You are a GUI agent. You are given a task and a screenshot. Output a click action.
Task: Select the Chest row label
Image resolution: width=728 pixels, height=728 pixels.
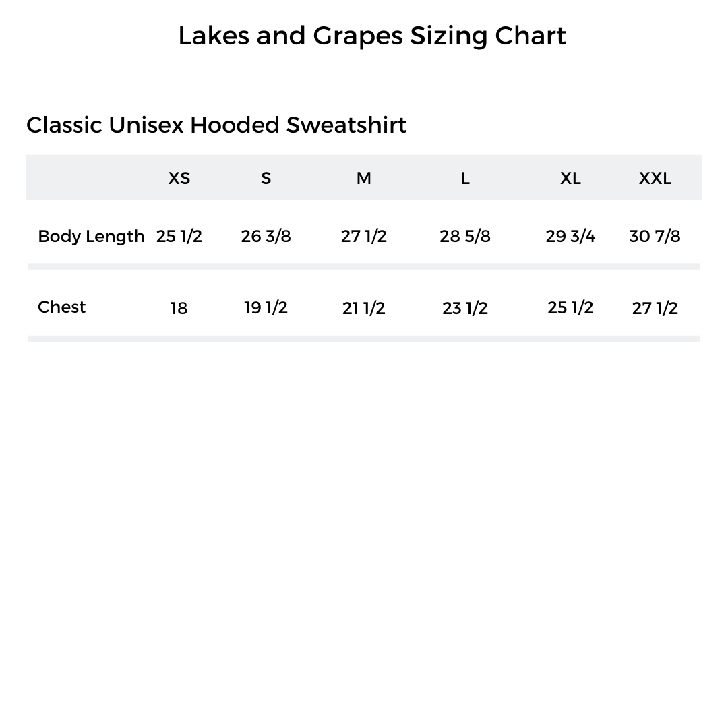62,307
